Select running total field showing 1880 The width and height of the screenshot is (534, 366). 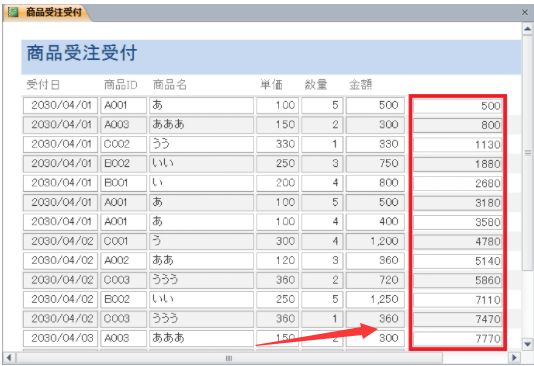click(457, 164)
